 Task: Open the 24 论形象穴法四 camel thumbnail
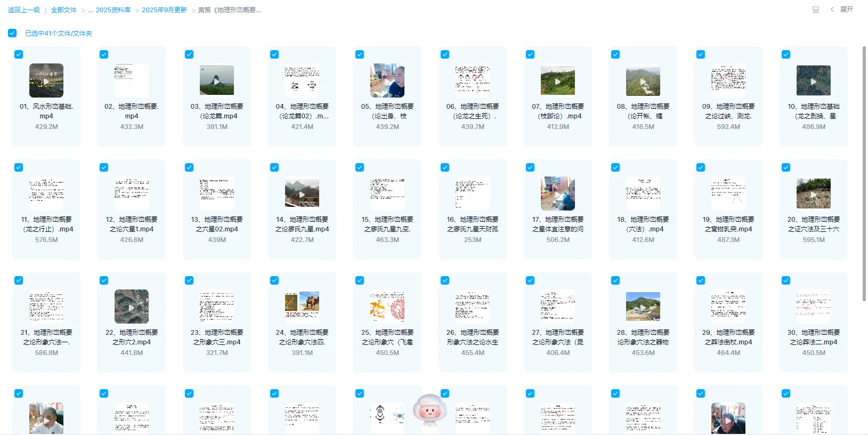coord(302,307)
